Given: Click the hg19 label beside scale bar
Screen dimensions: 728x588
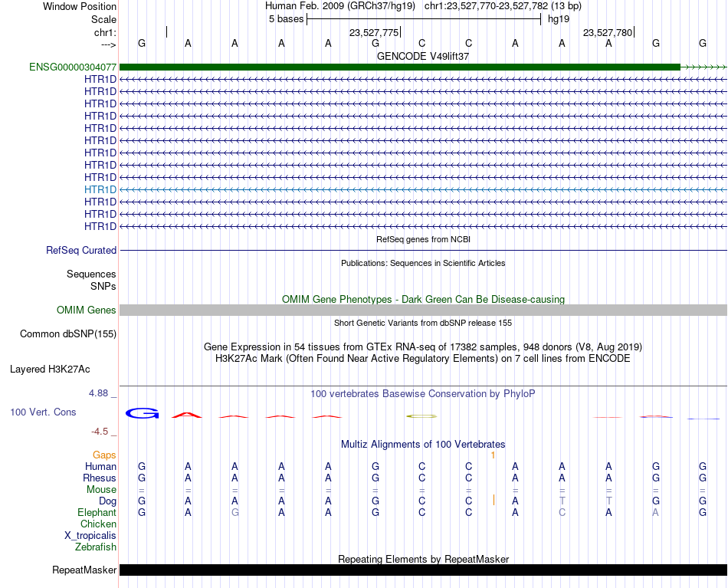Looking at the screenshot, I should coord(559,19).
